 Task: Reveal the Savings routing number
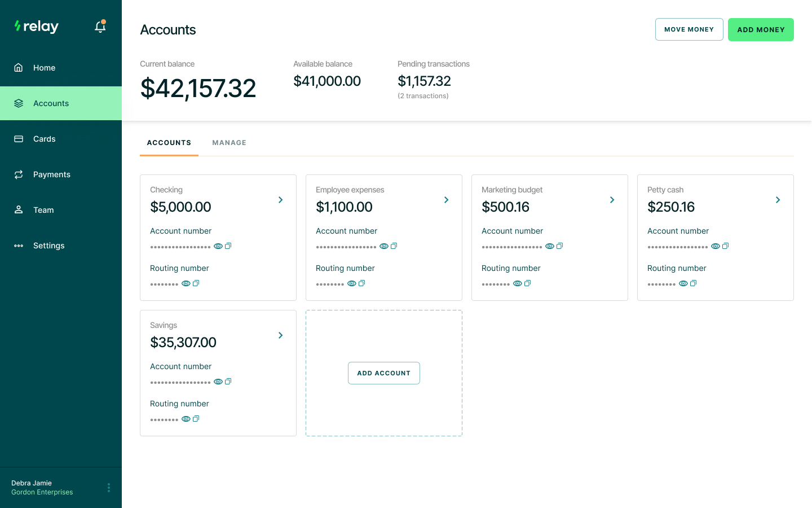tap(186, 419)
